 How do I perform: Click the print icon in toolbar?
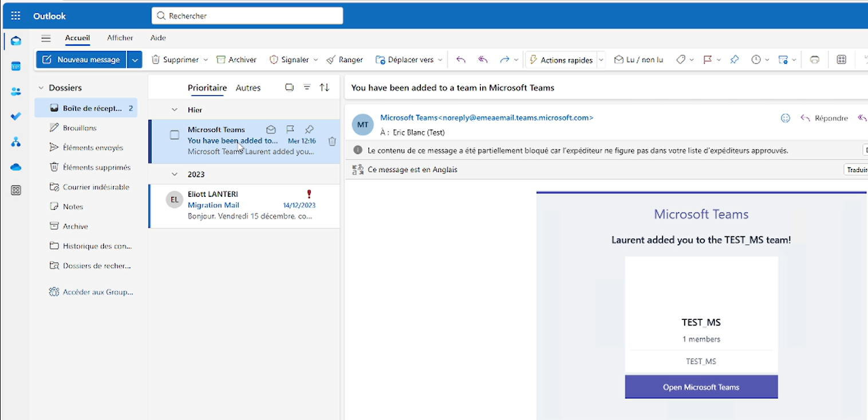pos(815,60)
